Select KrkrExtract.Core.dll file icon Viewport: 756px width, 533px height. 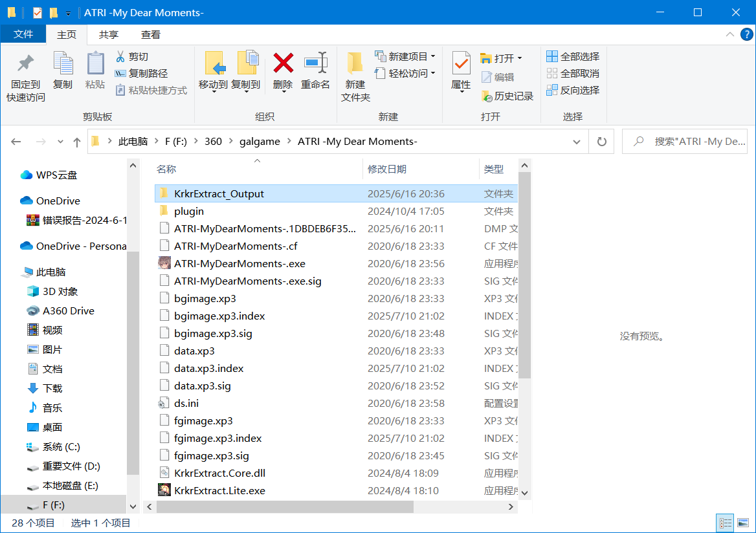(x=164, y=473)
